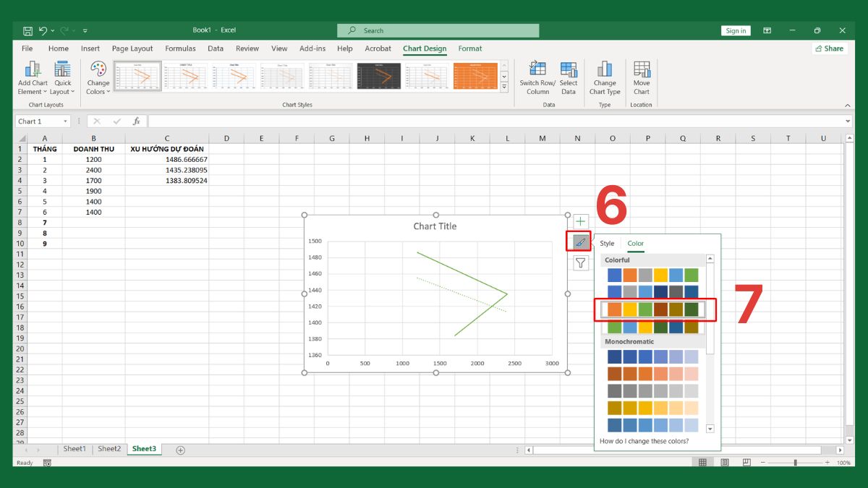This screenshot has width=868, height=488.
Task: Open Add Chart Element menu
Action: (x=33, y=78)
